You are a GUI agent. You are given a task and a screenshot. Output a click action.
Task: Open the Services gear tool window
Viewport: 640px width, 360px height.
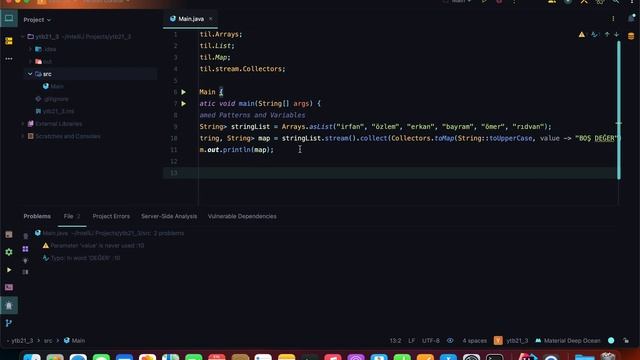click(x=9, y=252)
